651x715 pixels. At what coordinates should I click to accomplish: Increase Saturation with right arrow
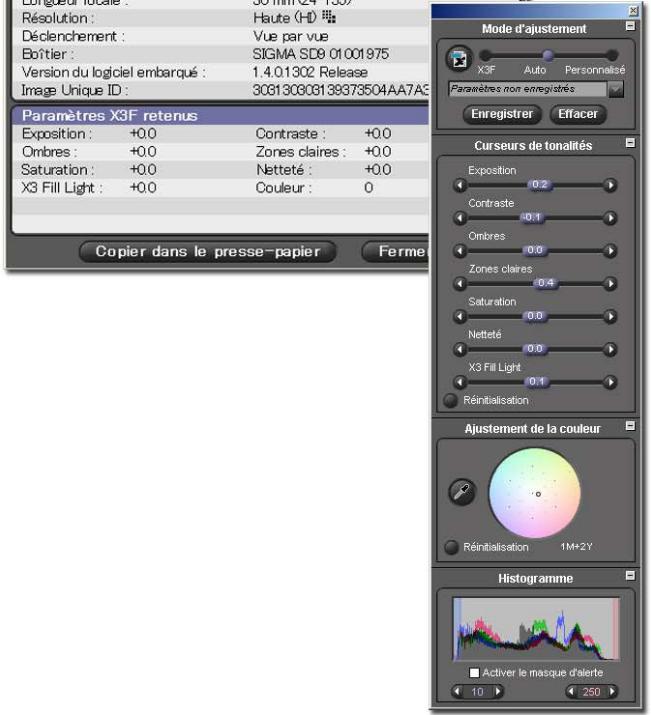tap(610, 316)
